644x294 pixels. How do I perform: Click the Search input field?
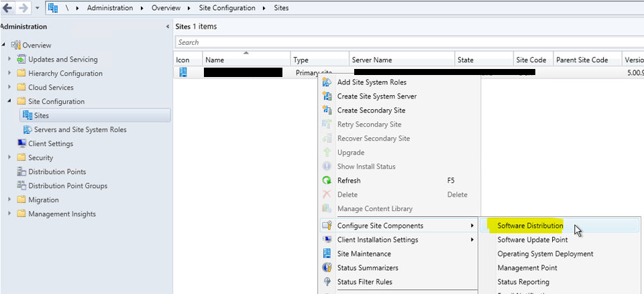coord(402,42)
